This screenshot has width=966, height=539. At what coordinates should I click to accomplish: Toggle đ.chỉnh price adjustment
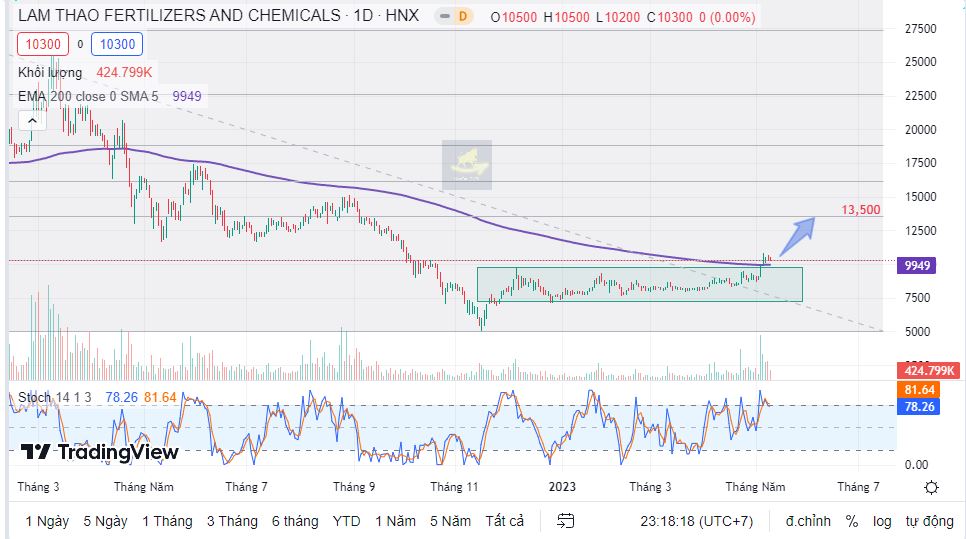808,521
